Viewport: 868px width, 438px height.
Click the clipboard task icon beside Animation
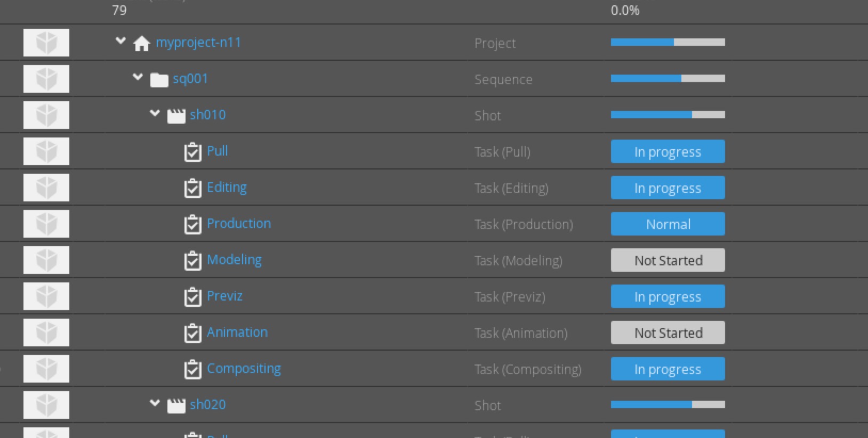[193, 333]
